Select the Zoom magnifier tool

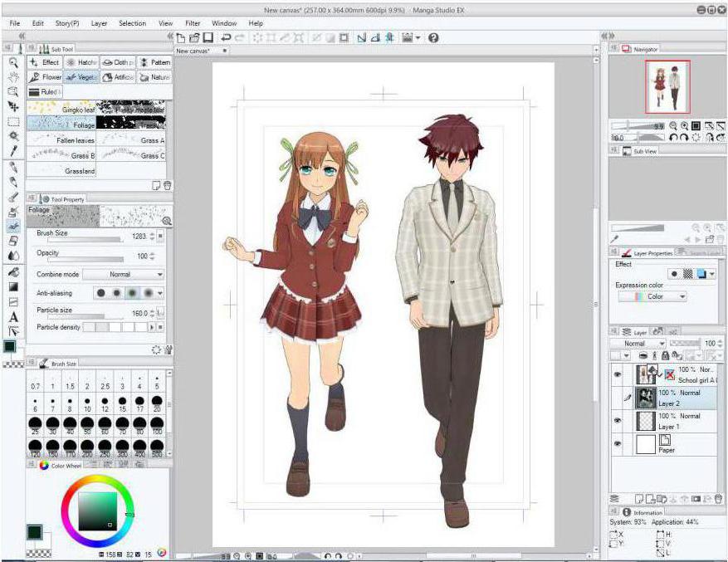[13, 62]
